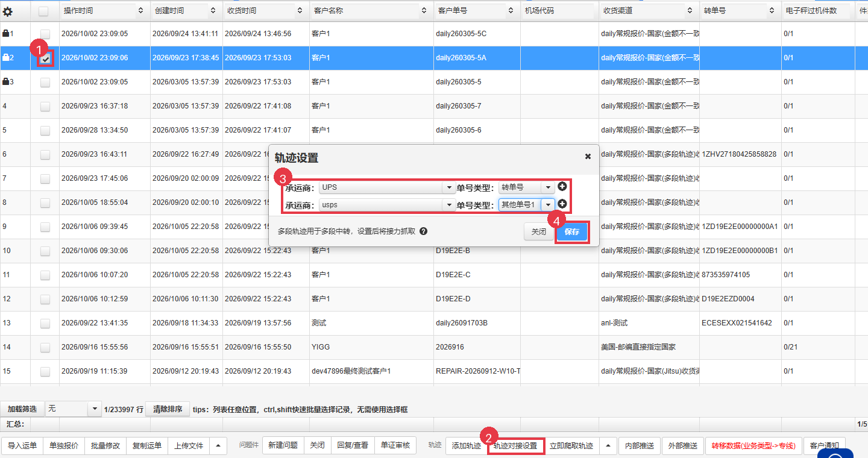The width and height of the screenshot is (868, 458).
Task: Open the 加载筛选 filter dropdown showing 无
Action: pos(74,409)
